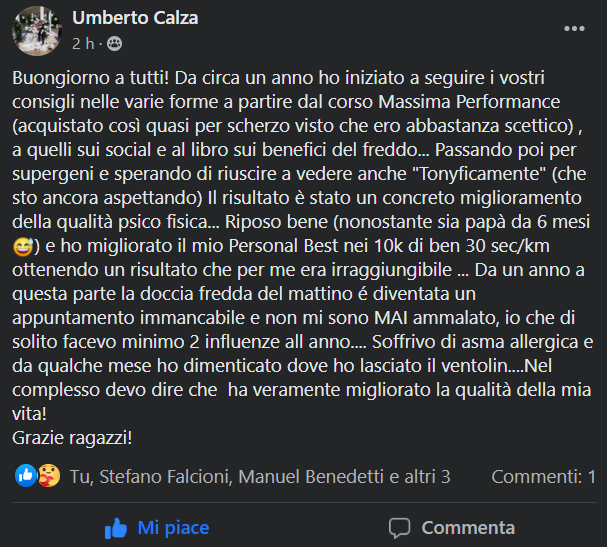Click "Tu" at start of reactions list
Image resolution: width=607 pixels, height=547 pixels.
coord(80,476)
